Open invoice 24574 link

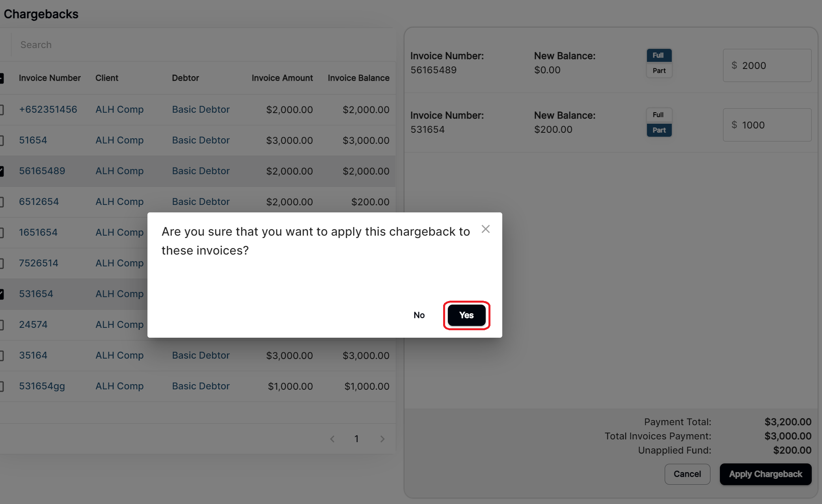tap(33, 325)
